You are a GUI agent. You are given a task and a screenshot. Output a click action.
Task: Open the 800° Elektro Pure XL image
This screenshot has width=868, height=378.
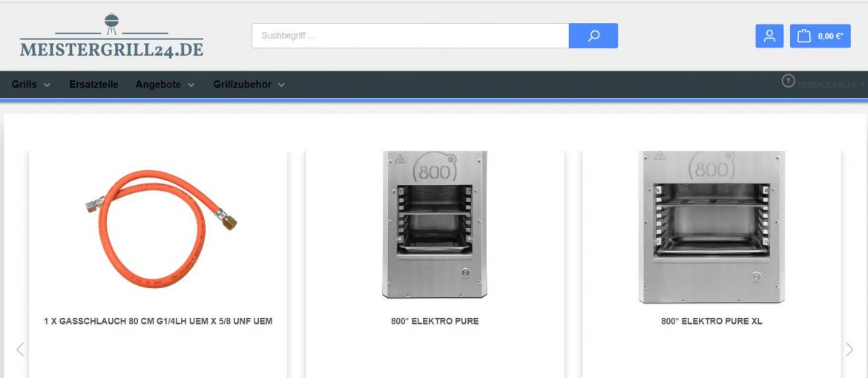click(711, 227)
